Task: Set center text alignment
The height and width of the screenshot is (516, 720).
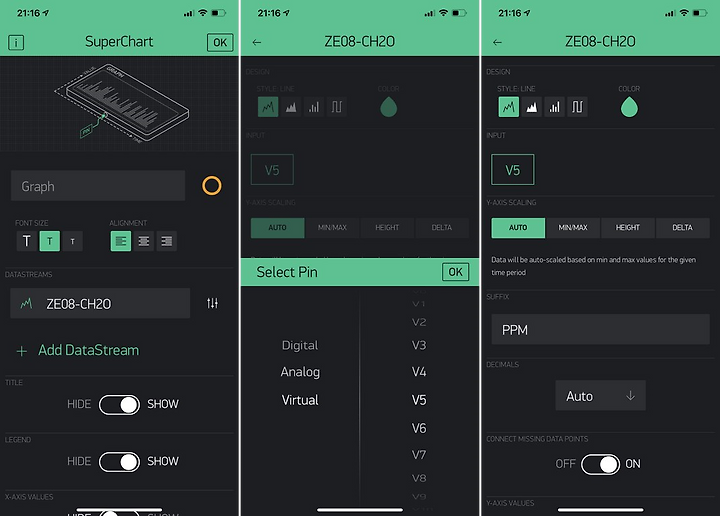Action: pos(144,241)
